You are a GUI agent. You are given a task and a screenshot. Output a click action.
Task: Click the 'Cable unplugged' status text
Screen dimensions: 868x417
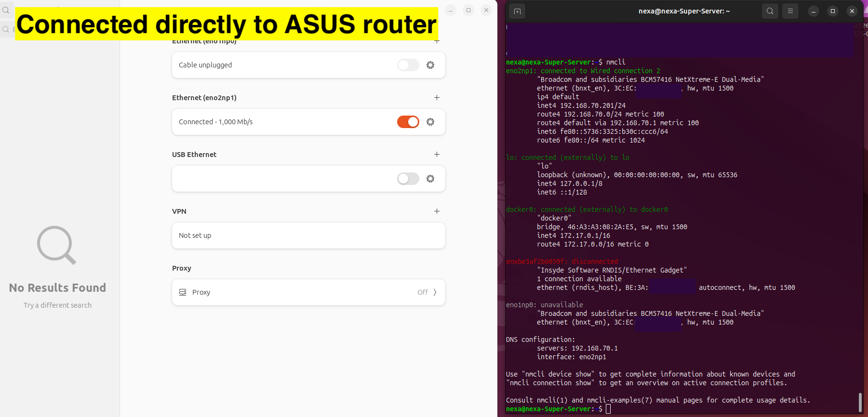pos(205,65)
